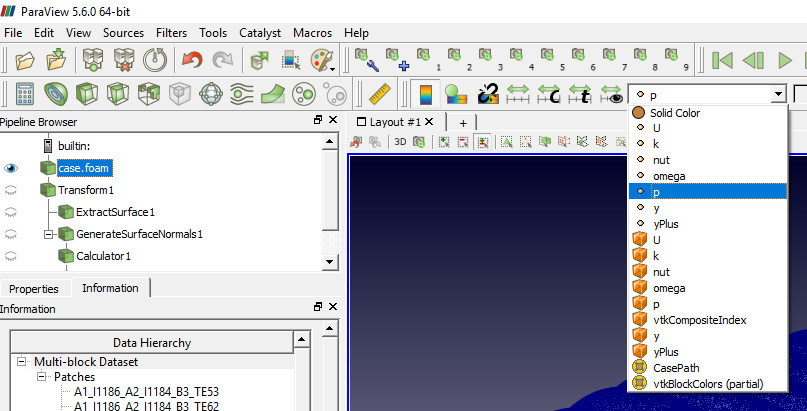Collapse the Multi-block Dataset node
This screenshot has height=411, width=807.
[x=22, y=361]
